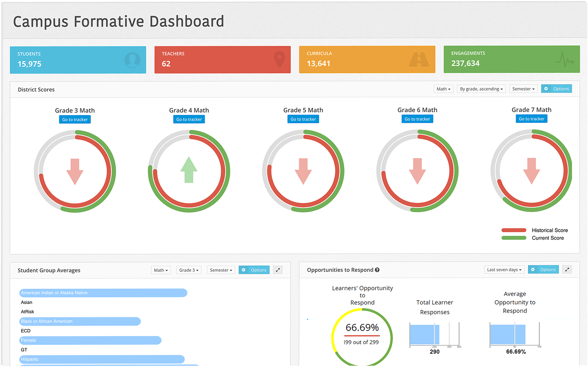
Task: Click the down arrow in Grade 7 Math gauge
Action: [532, 171]
